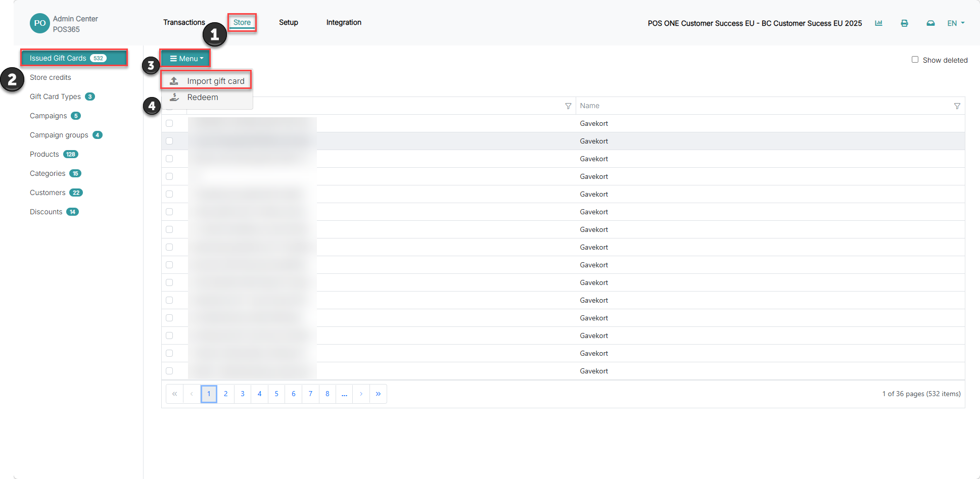980x479 pixels.
Task: Click the '1 of 36 pages (532 items)' text
Action: [x=921, y=394]
